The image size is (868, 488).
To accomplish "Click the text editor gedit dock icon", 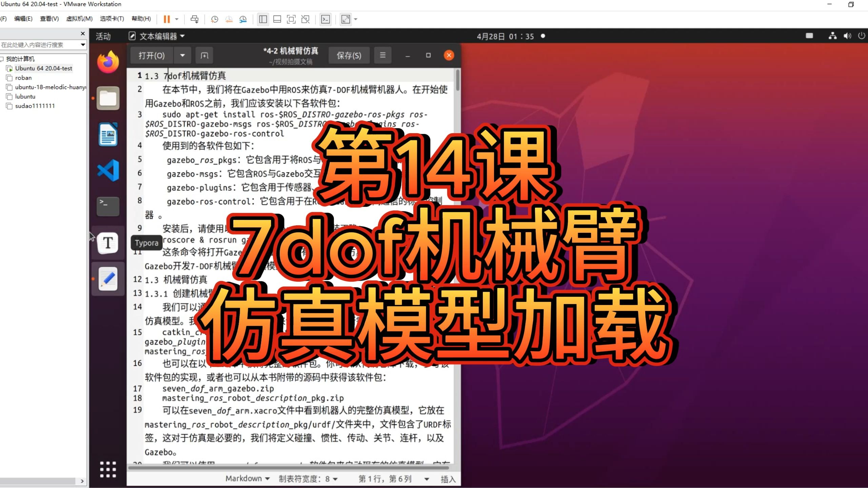I will 108,279.
